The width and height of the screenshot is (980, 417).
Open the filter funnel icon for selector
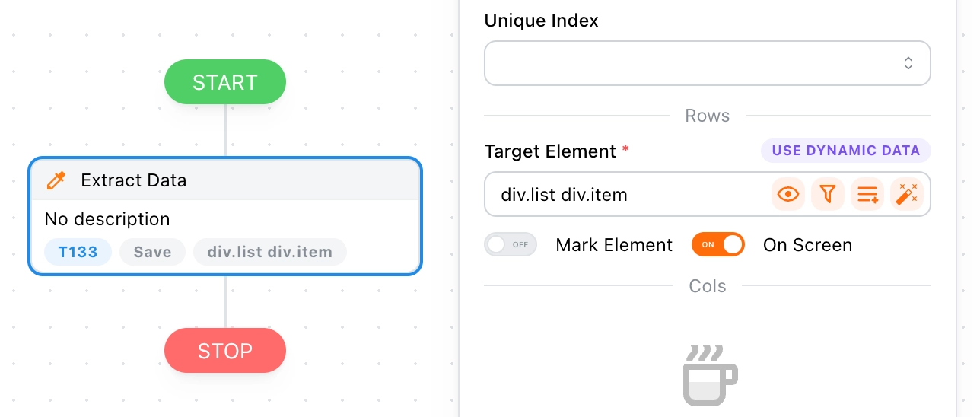point(828,195)
